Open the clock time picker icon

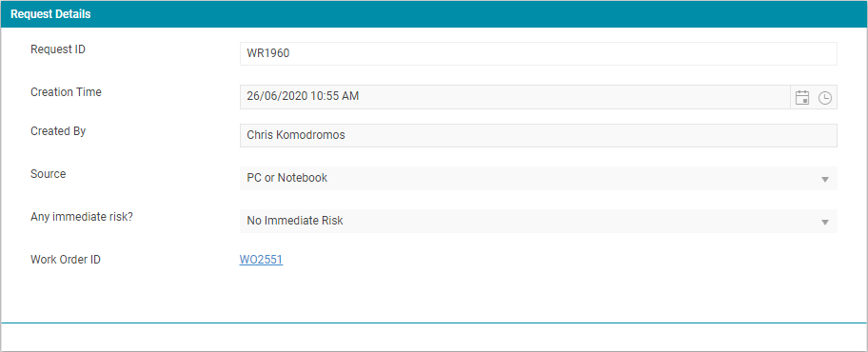[x=825, y=98]
